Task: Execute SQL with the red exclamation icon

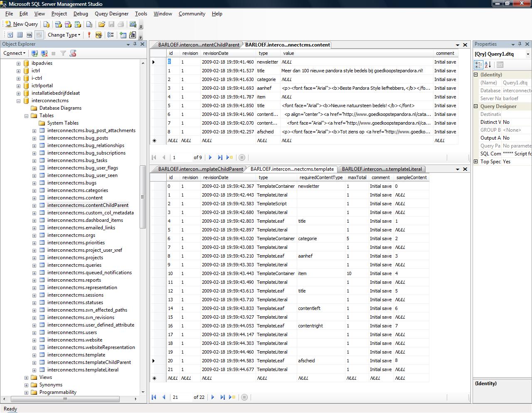Action: tap(89, 35)
